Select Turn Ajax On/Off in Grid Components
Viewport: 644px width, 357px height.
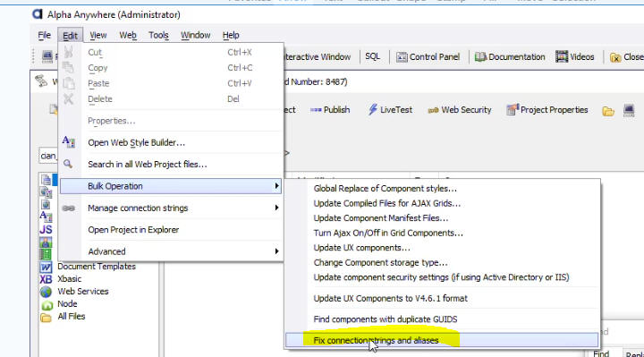pyautogui.click(x=388, y=233)
